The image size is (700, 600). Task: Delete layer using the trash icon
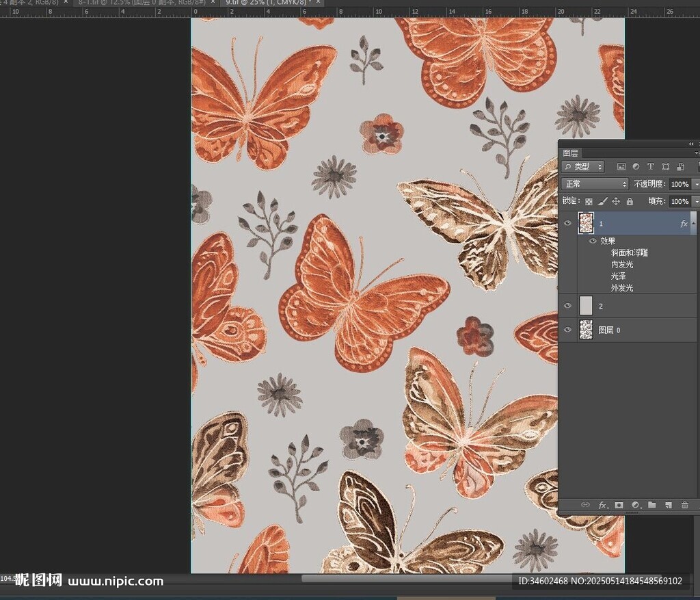point(685,505)
